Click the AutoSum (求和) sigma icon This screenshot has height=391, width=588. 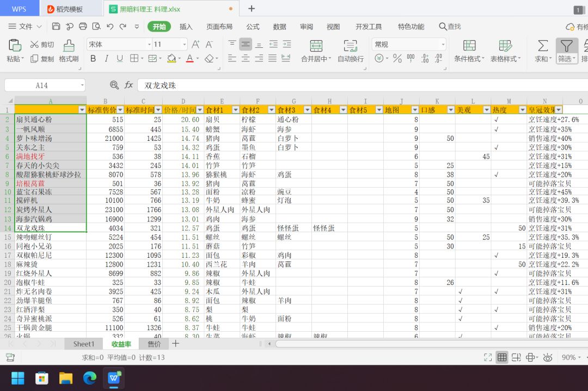click(x=542, y=46)
